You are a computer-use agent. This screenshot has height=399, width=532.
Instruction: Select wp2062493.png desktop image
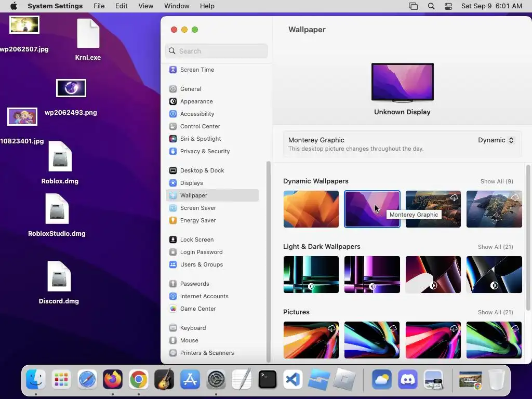tap(71, 98)
